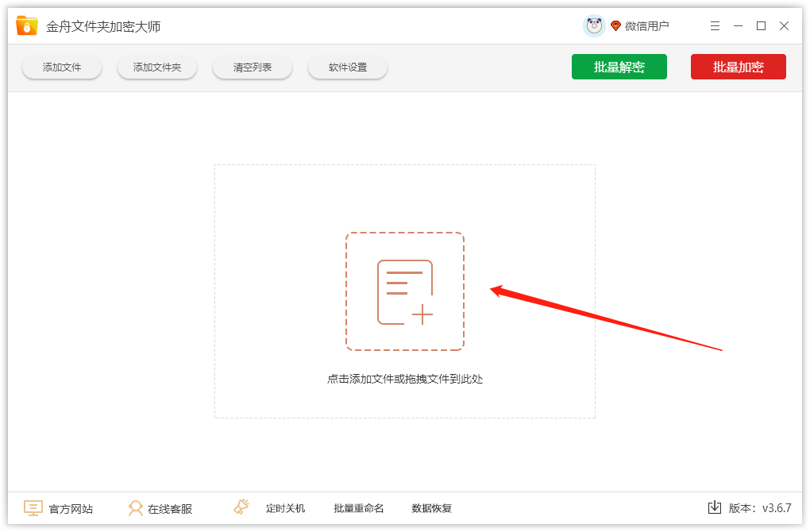Click the add-file document icon in drop zone
Viewport: 810px width, 532px height.
(x=405, y=291)
